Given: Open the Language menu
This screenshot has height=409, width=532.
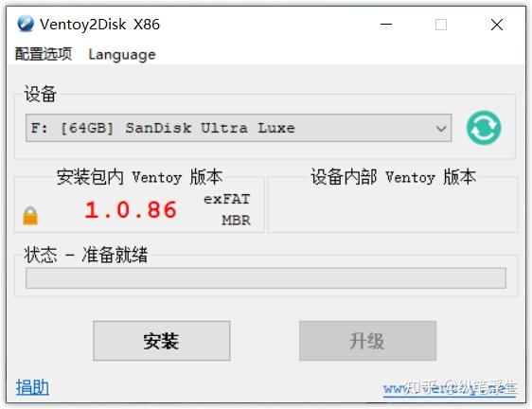Looking at the screenshot, I should pyautogui.click(x=122, y=55).
